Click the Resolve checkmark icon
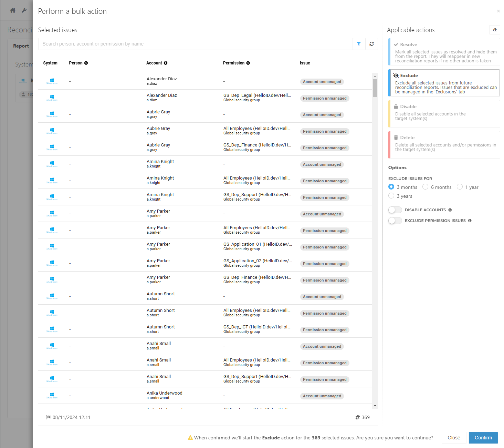Image resolution: width=504 pixels, height=448 pixels. pos(396,44)
